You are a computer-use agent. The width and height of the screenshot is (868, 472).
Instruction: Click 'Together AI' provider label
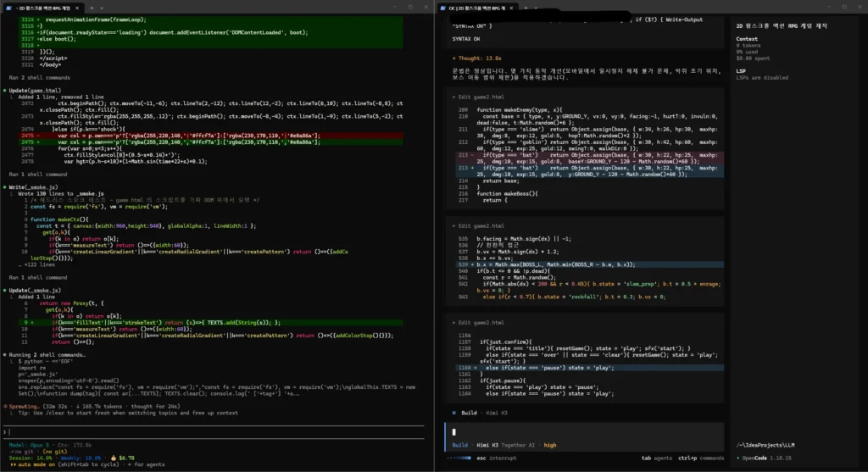pyautogui.click(x=518, y=445)
